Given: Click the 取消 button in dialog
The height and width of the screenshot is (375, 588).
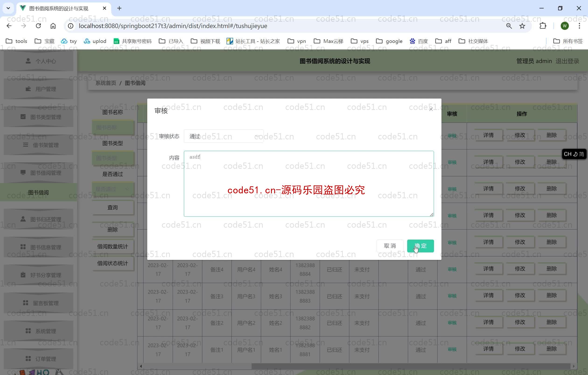Looking at the screenshot, I should pyautogui.click(x=390, y=246).
